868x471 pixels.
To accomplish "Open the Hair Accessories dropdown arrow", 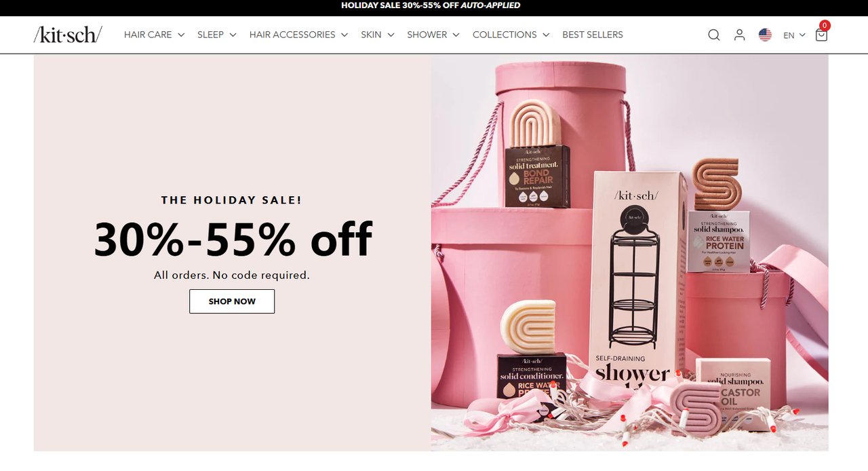I will [344, 35].
